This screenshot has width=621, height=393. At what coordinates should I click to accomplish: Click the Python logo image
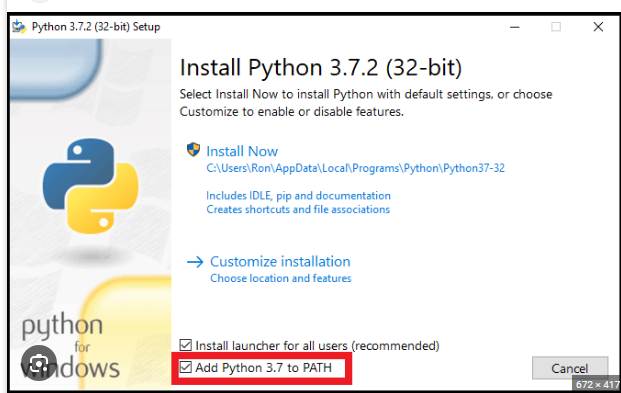[91, 186]
